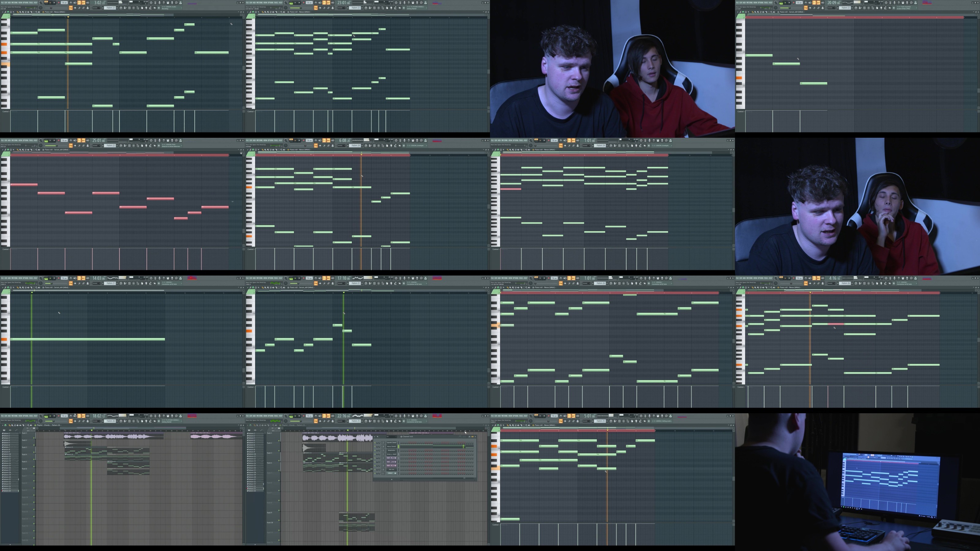Click playback speaker tool in 18:02:12 playlist toolbar
Image resolution: width=980 pixels, height=551 pixels.
click(x=31, y=425)
